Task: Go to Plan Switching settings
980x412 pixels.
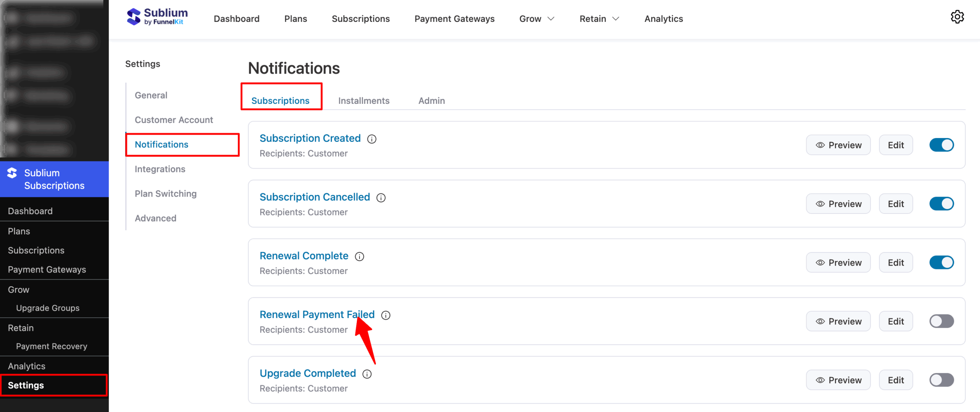Action: (x=166, y=194)
